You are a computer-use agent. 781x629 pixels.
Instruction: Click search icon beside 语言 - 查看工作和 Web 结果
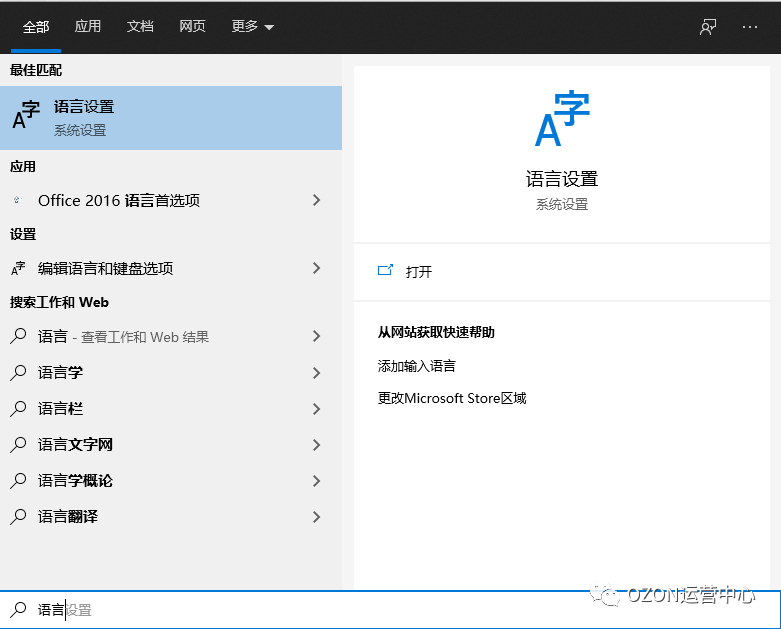[x=18, y=336]
